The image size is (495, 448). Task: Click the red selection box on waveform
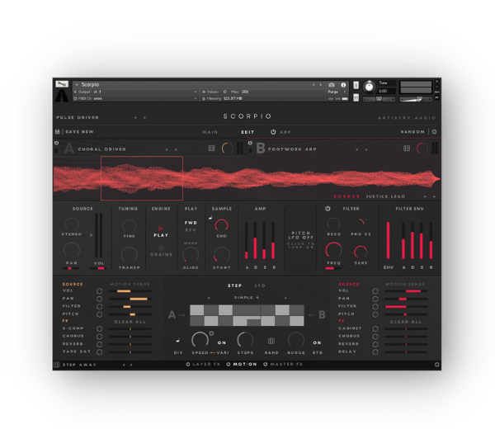[141, 178]
